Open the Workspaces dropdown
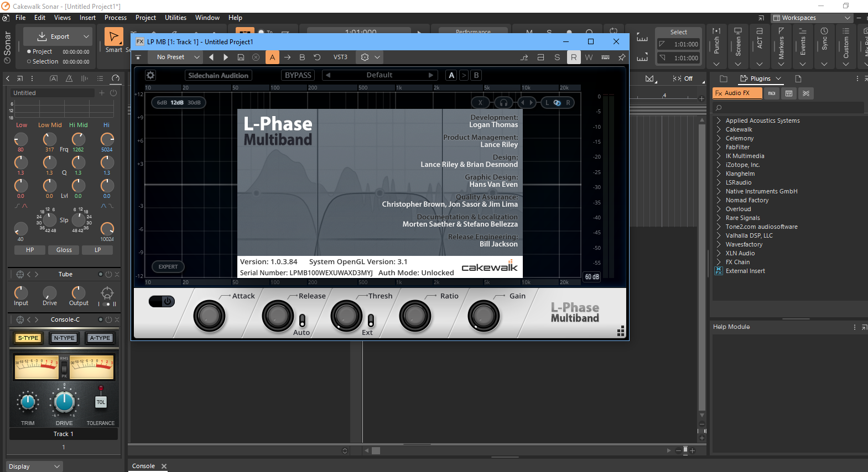 coord(812,18)
